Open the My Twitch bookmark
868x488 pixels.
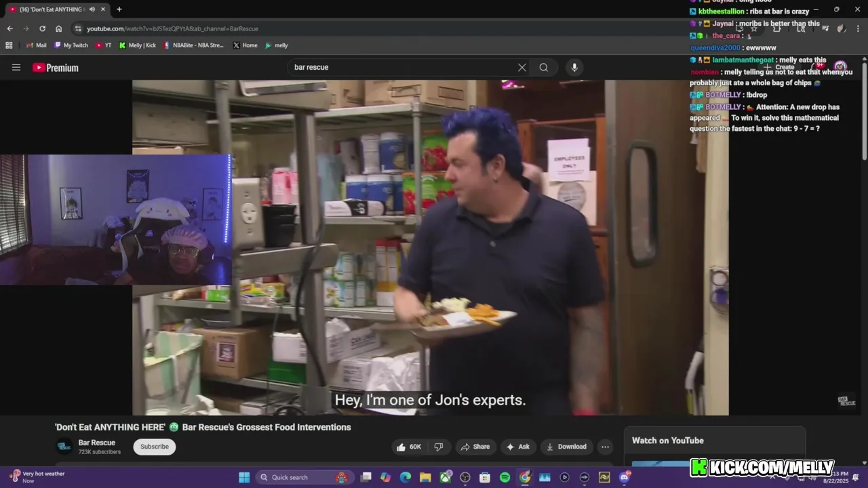pos(71,45)
